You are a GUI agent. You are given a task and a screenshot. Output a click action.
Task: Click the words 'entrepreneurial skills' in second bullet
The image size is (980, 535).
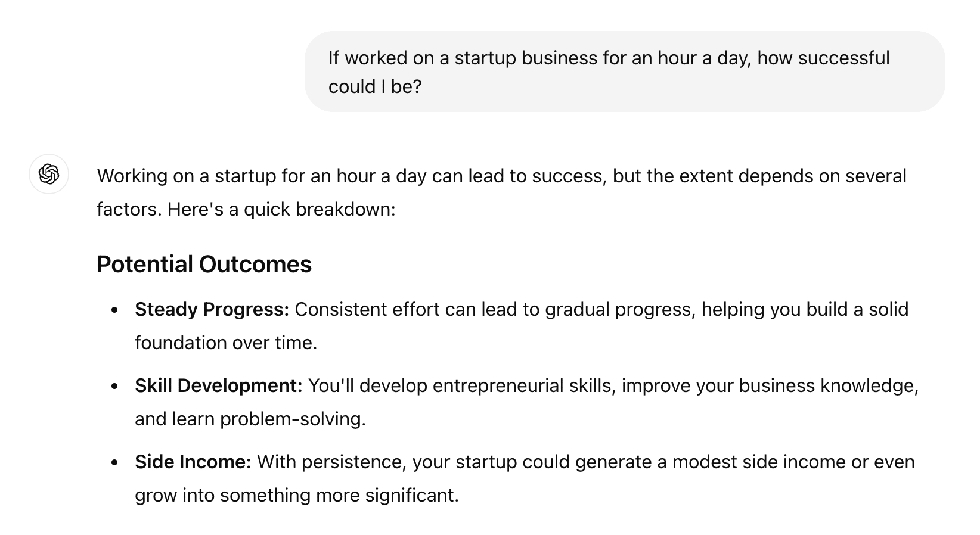click(x=523, y=386)
